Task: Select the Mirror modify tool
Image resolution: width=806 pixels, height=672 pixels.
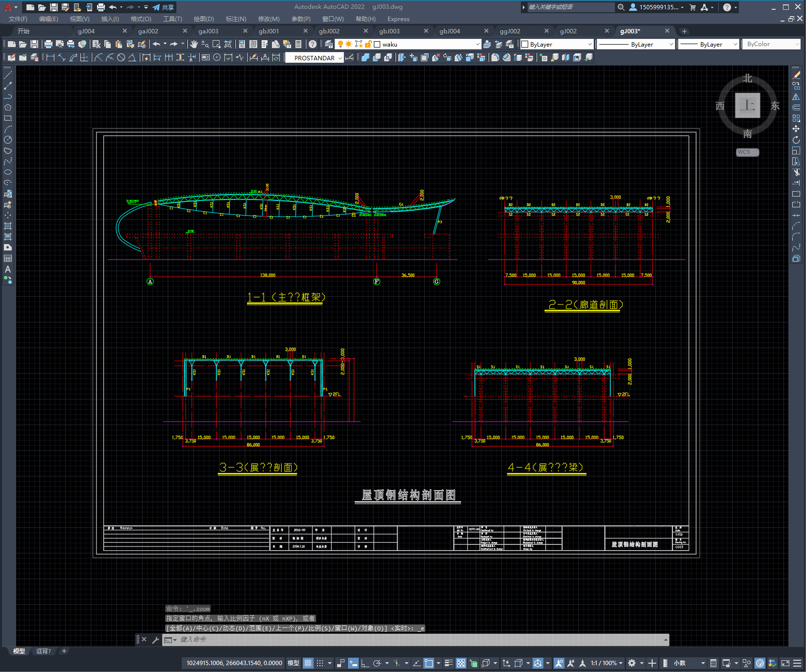Action: click(796, 97)
